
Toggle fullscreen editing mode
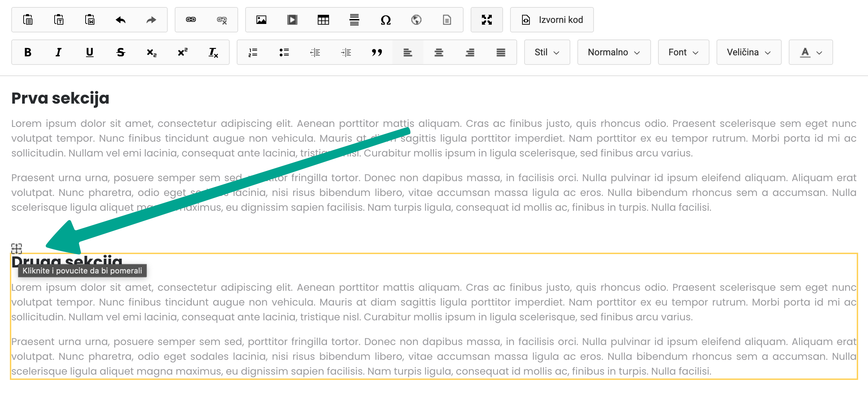tap(486, 20)
